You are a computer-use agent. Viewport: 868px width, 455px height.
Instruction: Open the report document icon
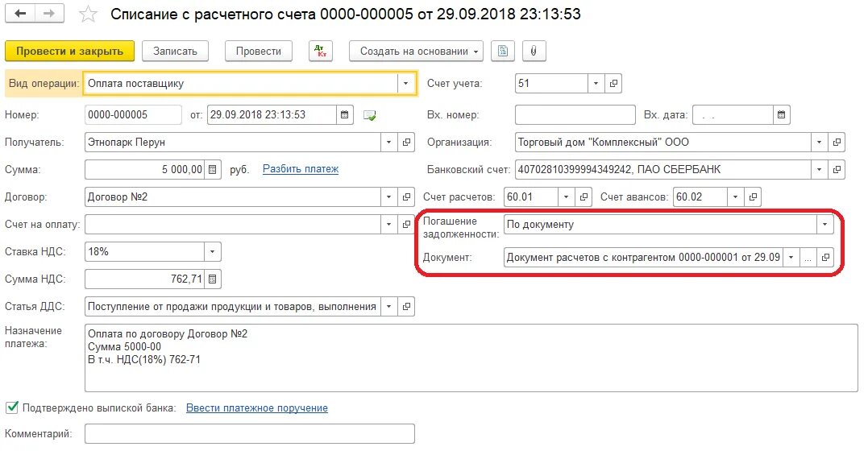coord(503,52)
